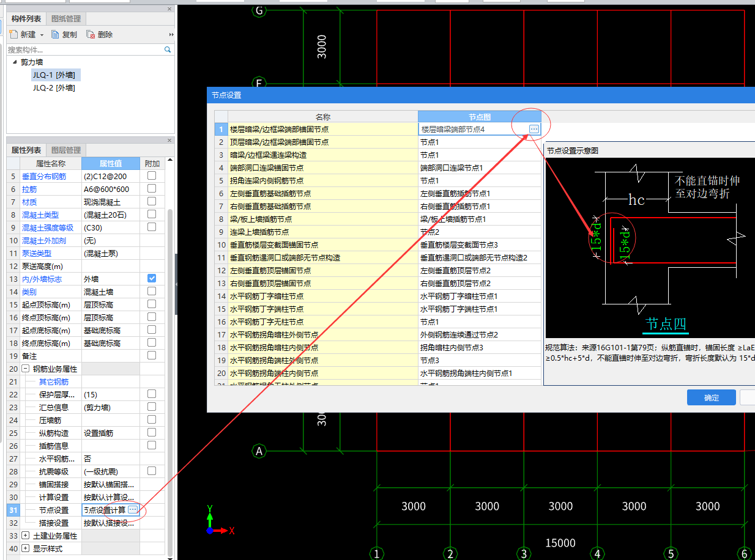The height and width of the screenshot is (560, 755).
Task: Click the 搜索构件 search field
Action: (85, 50)
